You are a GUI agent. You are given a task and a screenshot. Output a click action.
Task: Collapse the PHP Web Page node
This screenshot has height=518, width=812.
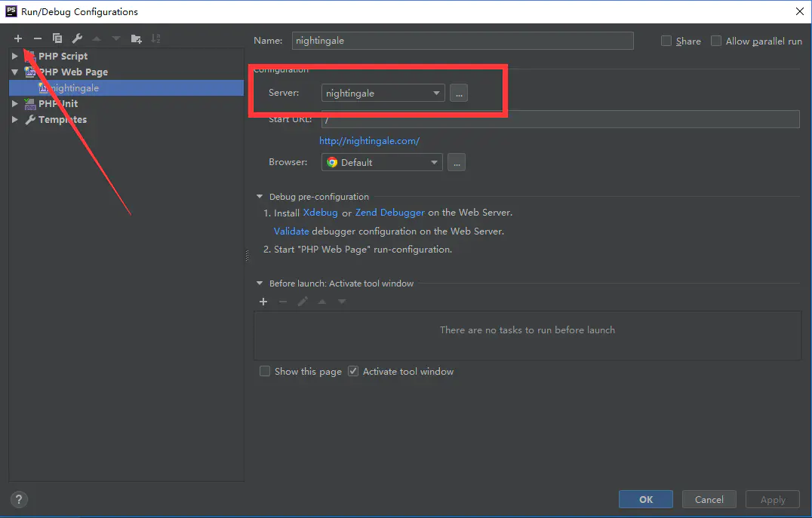tap(15, 72)
